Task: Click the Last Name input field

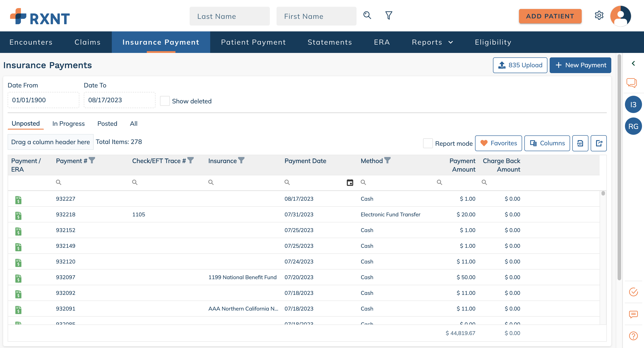Action: click(x=229, y=16)
